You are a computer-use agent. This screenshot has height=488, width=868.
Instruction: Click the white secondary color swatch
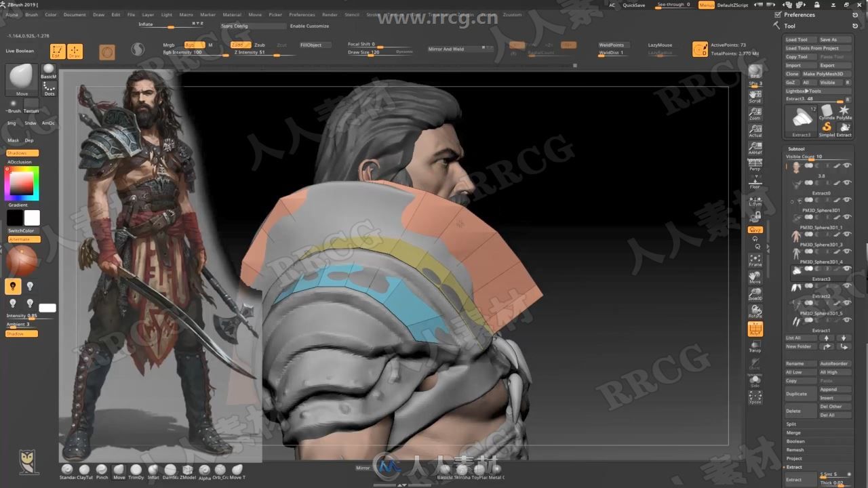(32, 218)
